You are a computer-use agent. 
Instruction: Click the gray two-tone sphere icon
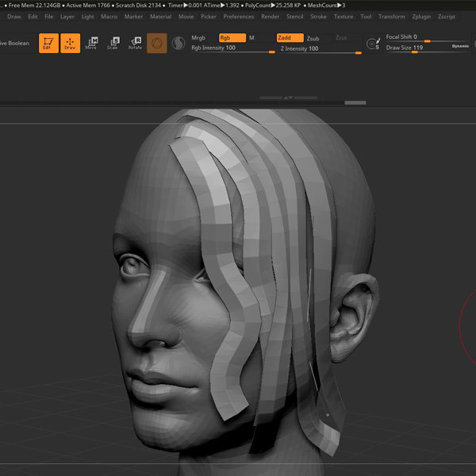click(178, 44)
